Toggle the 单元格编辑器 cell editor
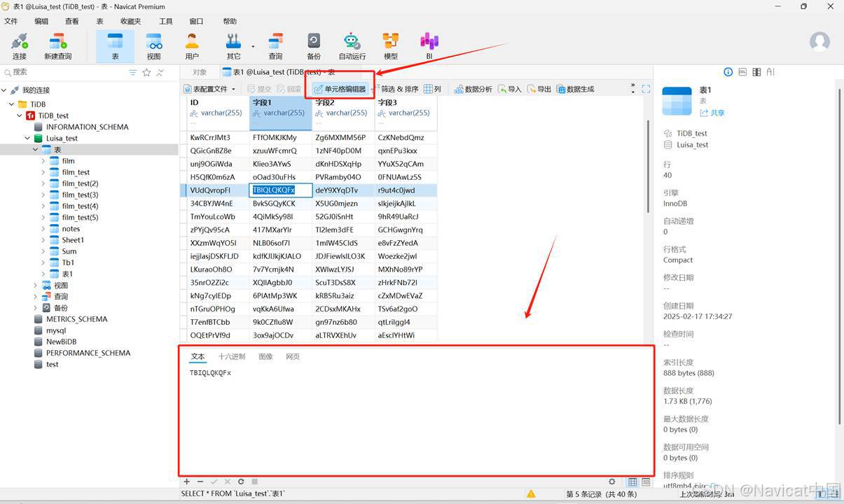 (x=340, y=89)
